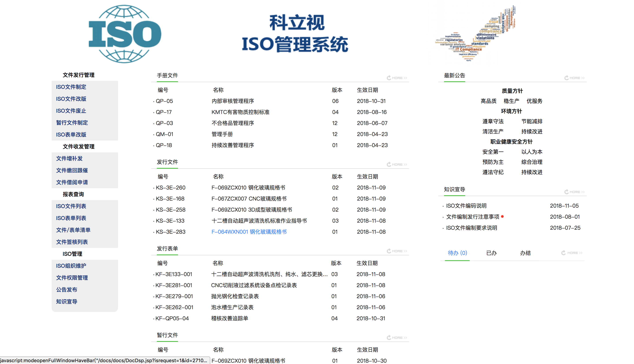Click MORE icon for 手册文件 section
Viewport: 634px width, 364px height.
coord(397,78)
